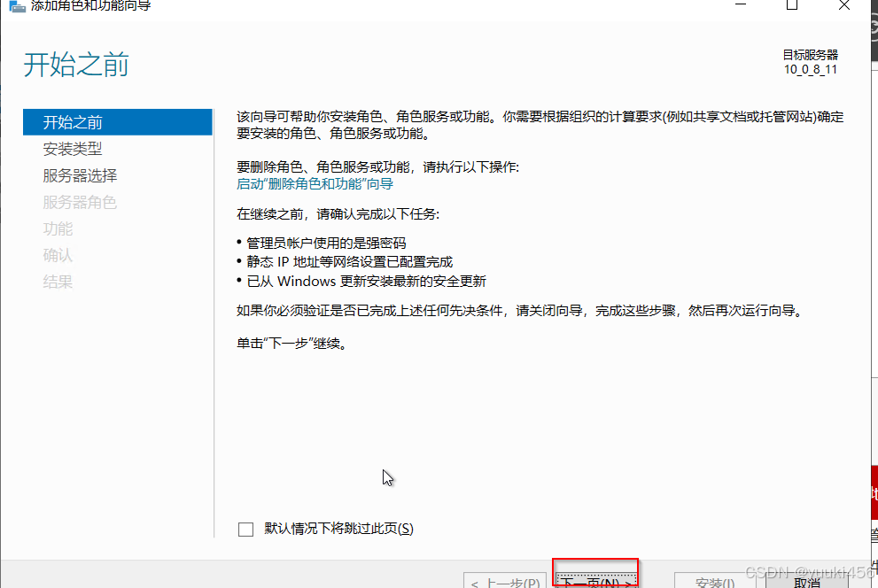Minimize the wizard window

741,5
